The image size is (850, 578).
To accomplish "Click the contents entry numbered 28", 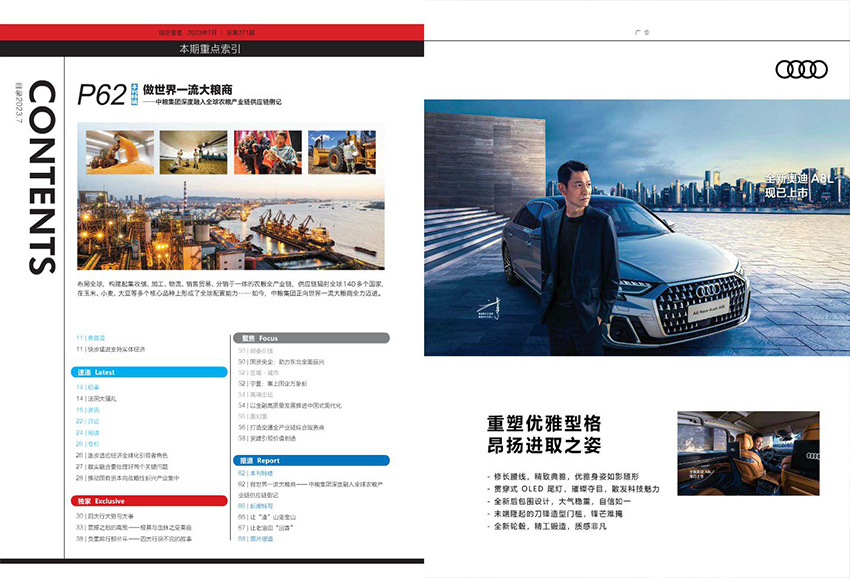I will point(127,478).
